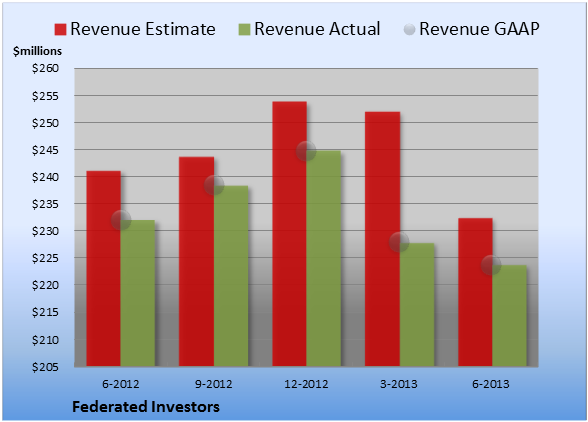This screenshot has width=588, height=422.
Task: Select the Revenue Actual legend label
Action: pyautogui.click(x=317, y=29)
